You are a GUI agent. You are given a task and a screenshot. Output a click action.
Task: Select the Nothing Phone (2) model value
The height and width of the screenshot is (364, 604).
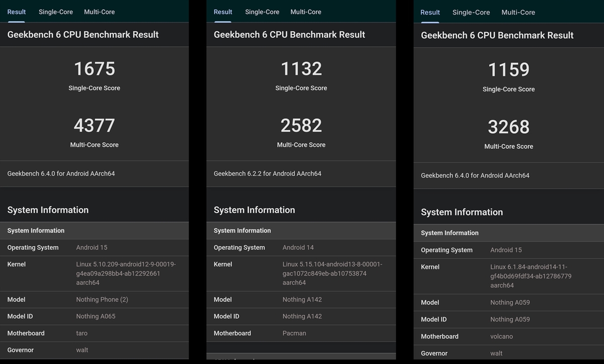click(x=102, y=299)
